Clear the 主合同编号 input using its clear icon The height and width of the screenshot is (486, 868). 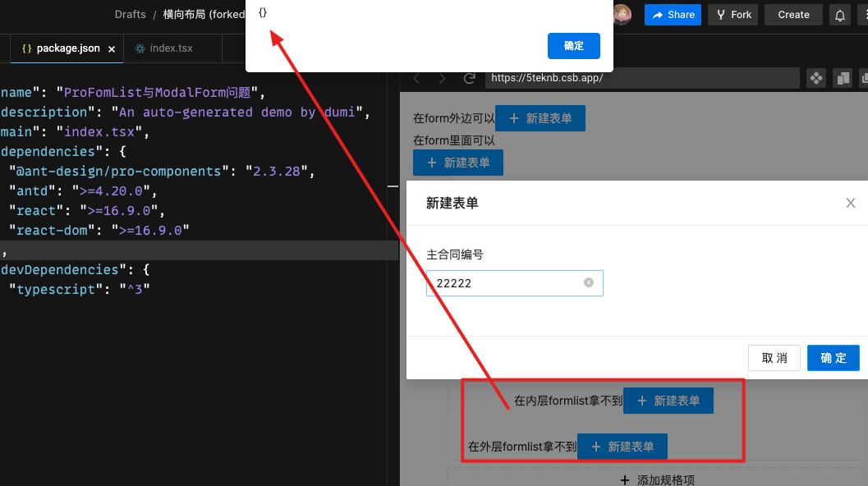point(588,282)
